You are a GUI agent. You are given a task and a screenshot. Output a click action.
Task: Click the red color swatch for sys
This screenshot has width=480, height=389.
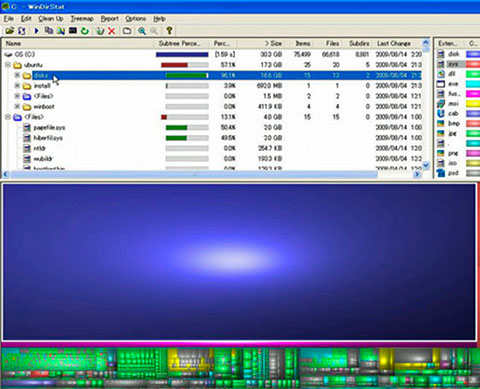(x=473, y=64)
